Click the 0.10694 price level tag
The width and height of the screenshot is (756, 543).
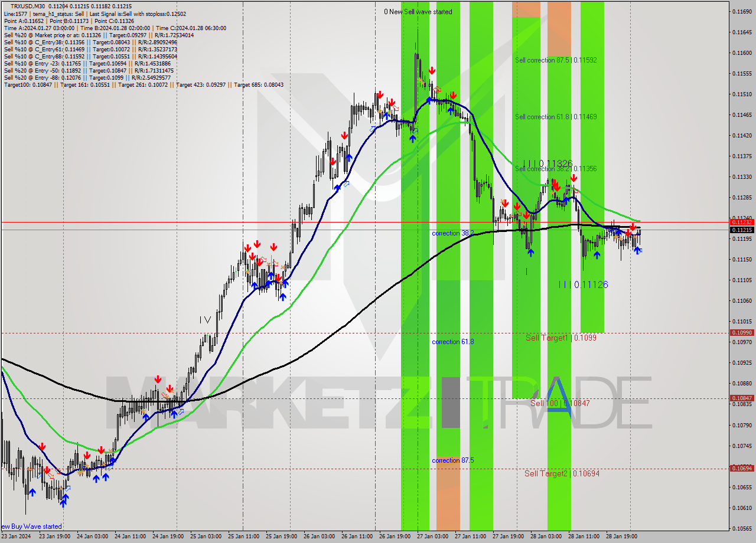(742, 469)
